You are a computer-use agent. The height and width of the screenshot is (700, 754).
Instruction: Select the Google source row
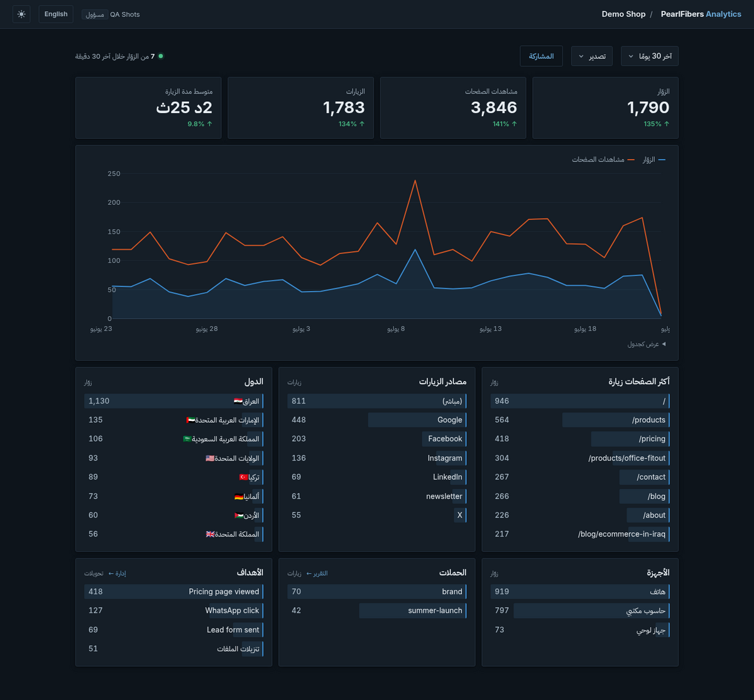pyautogui.click(x=377, y=420)
